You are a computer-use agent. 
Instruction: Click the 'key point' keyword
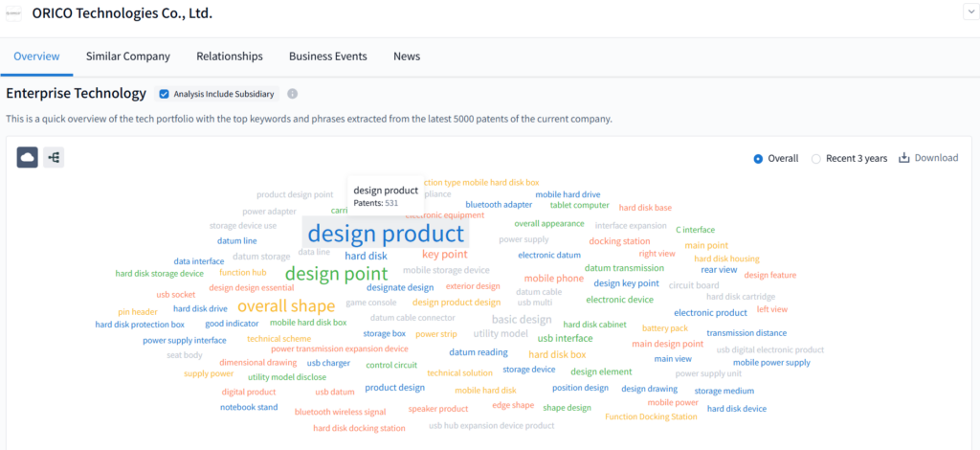(445, 255)
